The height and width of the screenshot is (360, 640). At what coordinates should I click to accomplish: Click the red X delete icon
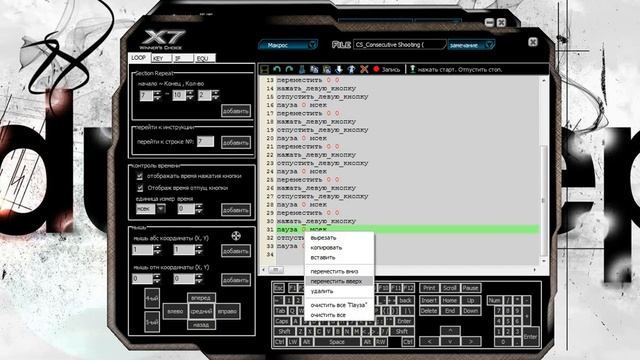click(x=364, y=69)
